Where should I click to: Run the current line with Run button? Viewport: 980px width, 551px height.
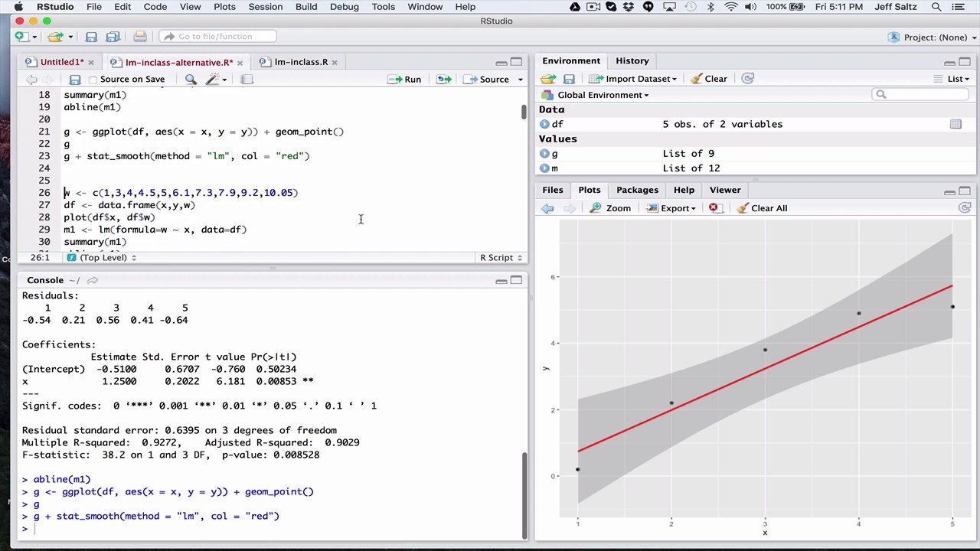(x=405, y=80)
